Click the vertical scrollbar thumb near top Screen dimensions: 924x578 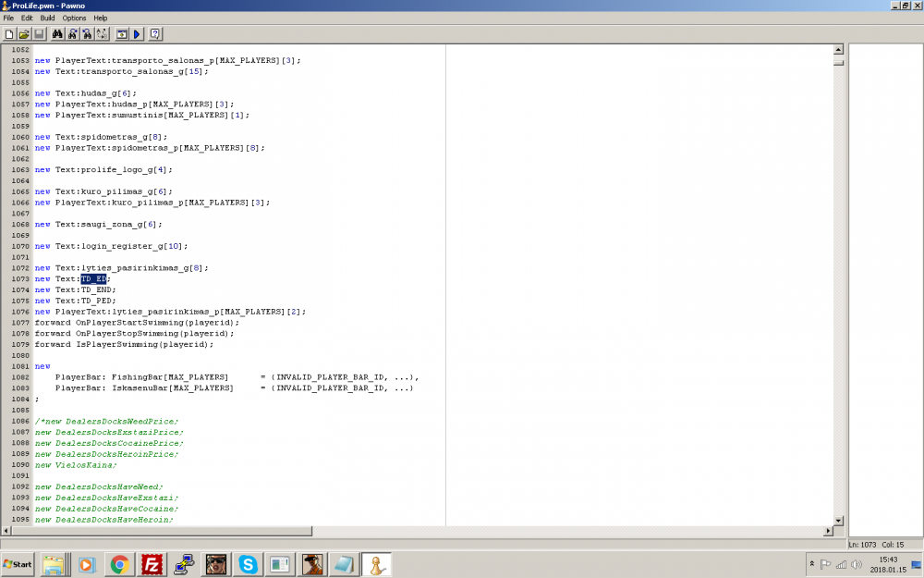(839, 63)
